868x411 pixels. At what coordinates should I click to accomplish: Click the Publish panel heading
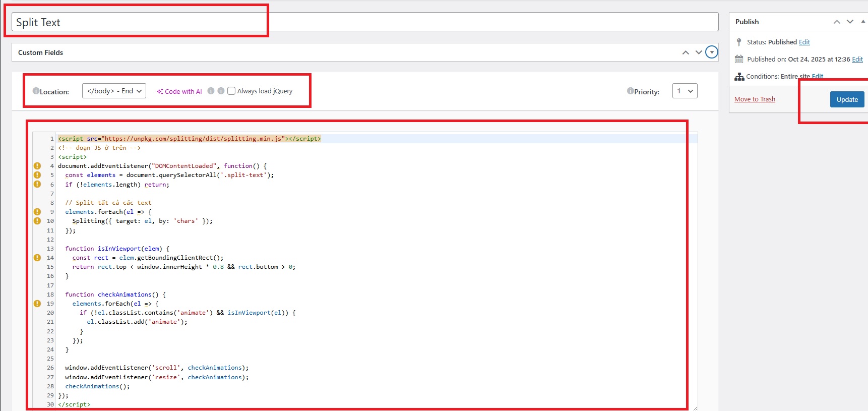(747, 22)
